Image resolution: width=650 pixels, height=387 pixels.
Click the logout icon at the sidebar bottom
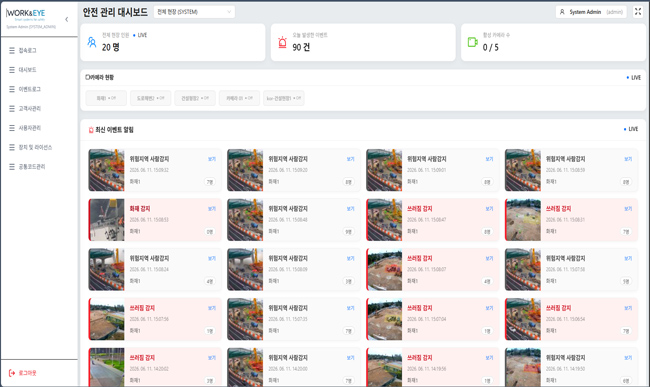(12, 373)
